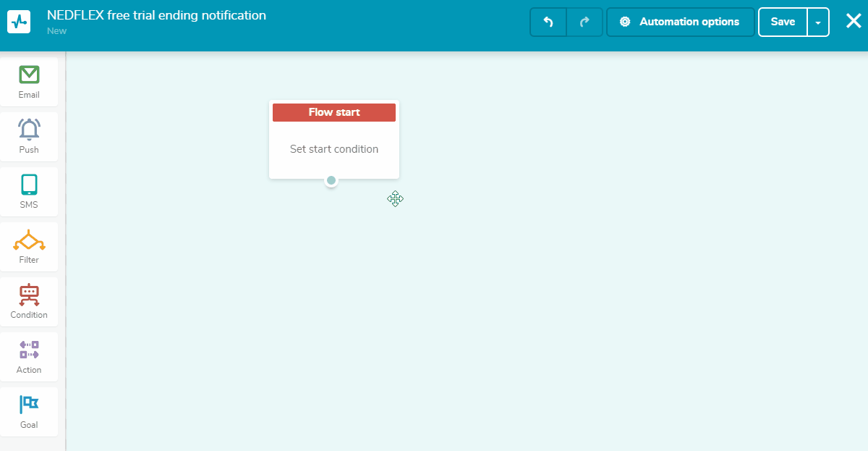Click the Flow start header of the node
868x451 pixels.
click(x=333, y=112)
